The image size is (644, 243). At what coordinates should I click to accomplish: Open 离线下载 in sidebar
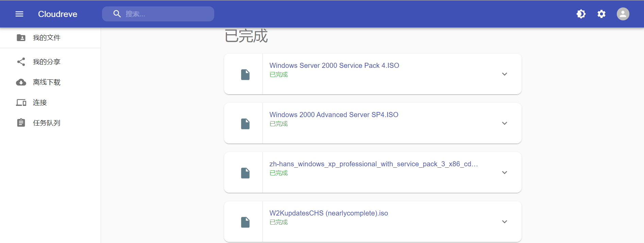[x=50, y=82]
